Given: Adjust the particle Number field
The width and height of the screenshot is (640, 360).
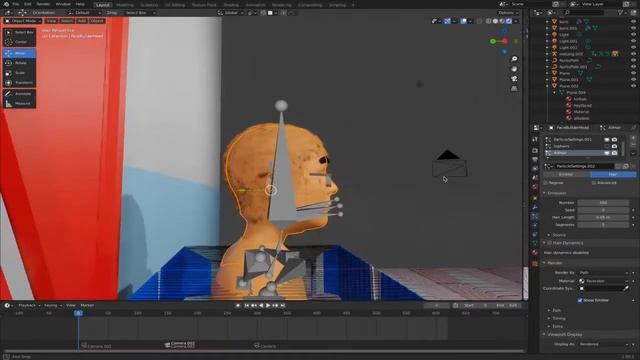Looking at the screenshot, I should (x=603, y=203).
